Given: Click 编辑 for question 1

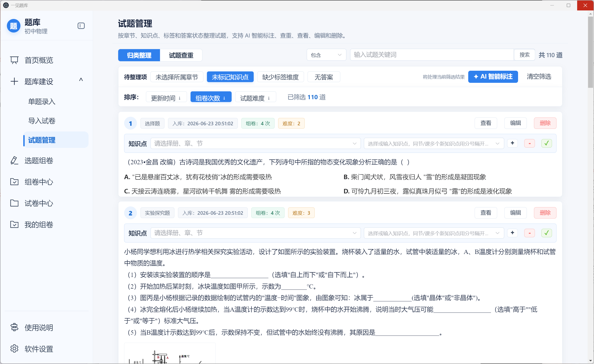Looking at the screenshot, I should pyautogui.click(x=515, y=123).
